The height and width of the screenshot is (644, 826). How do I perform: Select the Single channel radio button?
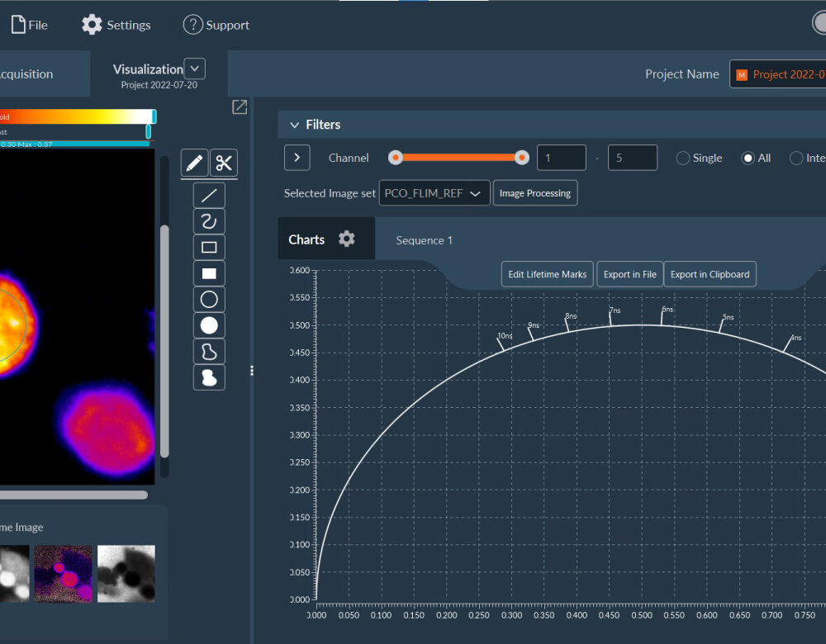(683, 158)
